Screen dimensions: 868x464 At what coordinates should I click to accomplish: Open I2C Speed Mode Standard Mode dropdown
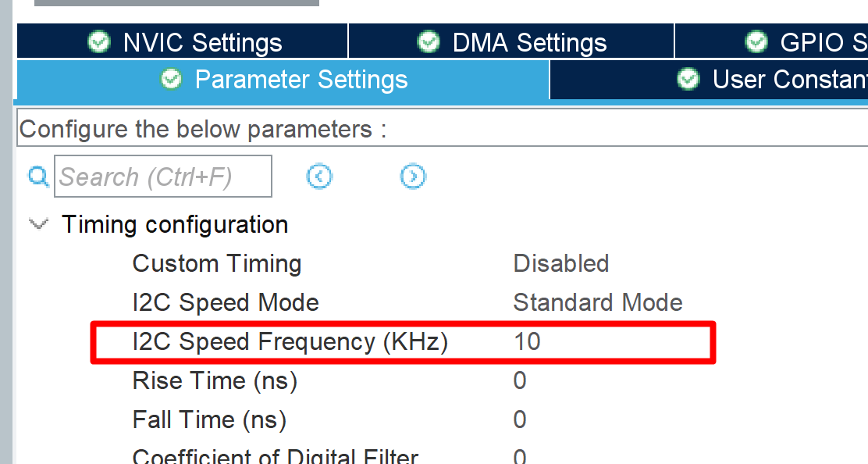597,302
